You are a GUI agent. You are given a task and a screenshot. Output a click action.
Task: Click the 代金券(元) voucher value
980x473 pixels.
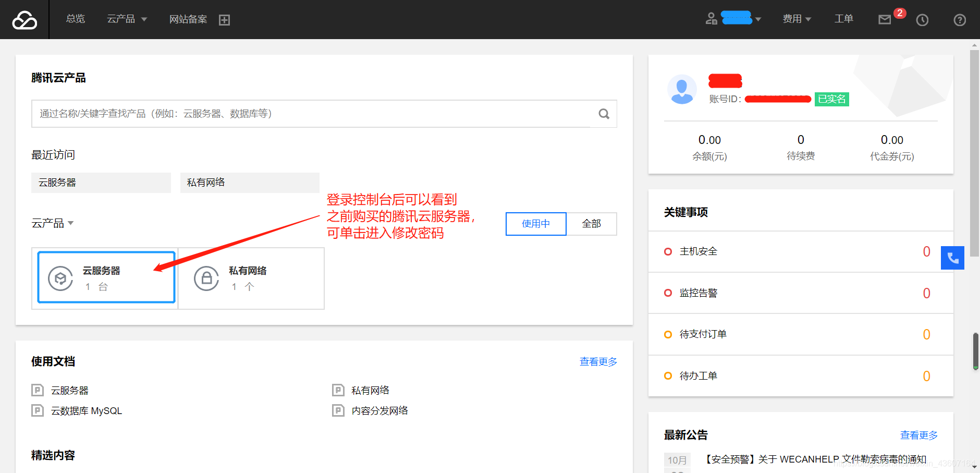[x=892, y=140]
